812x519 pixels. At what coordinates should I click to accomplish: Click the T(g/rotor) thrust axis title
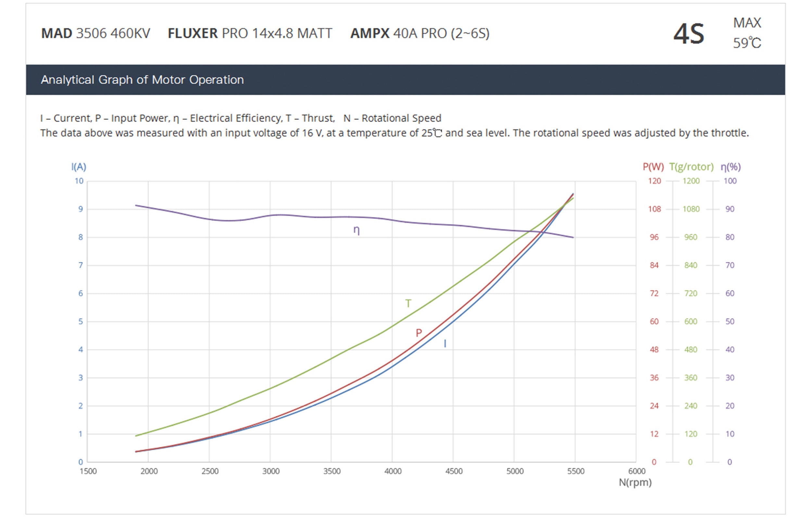tap(691, 167)
